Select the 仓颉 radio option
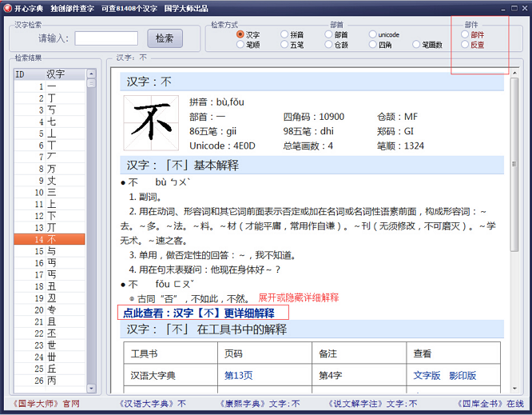 [x=328, y=45]
